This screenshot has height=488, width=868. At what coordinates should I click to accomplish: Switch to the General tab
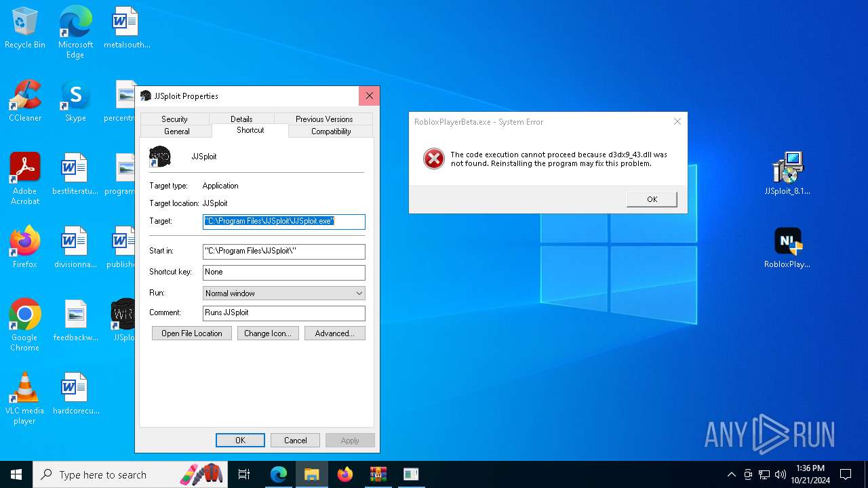point(177,131)
